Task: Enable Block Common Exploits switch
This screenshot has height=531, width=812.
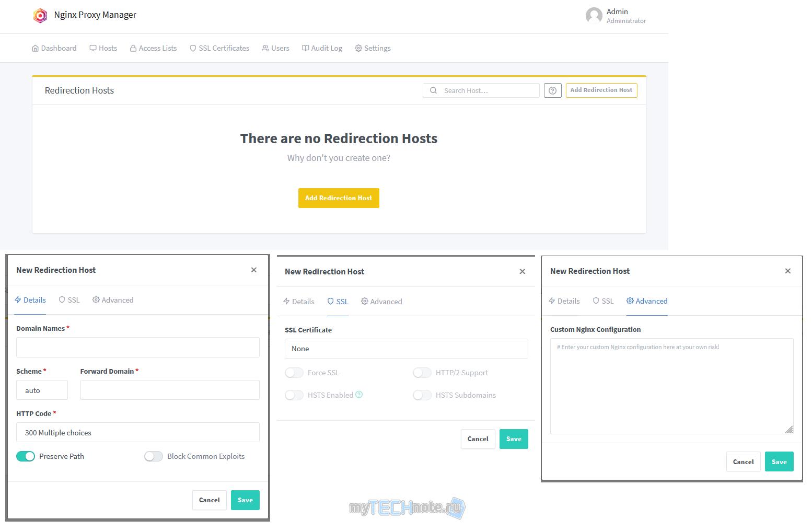Action: 154,456
